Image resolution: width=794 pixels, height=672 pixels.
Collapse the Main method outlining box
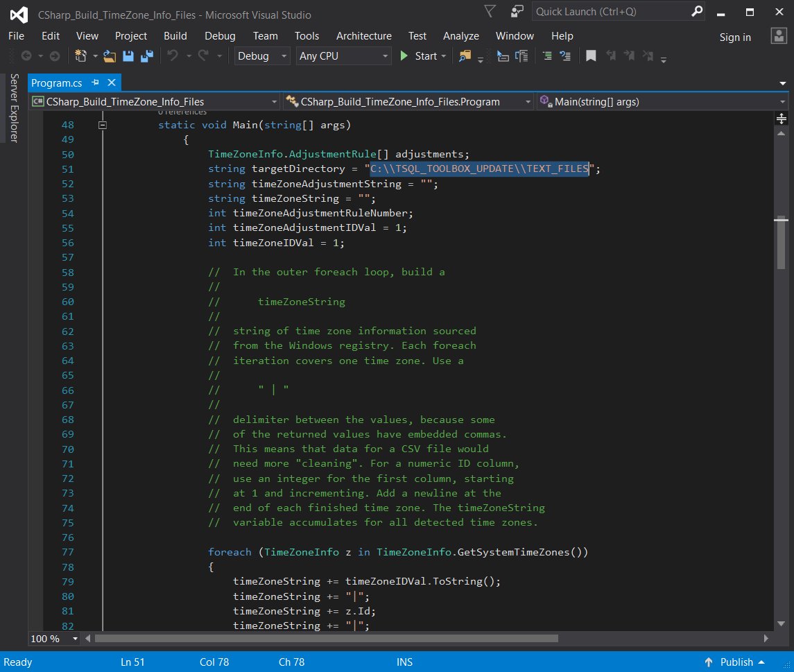tap(103, 126)
